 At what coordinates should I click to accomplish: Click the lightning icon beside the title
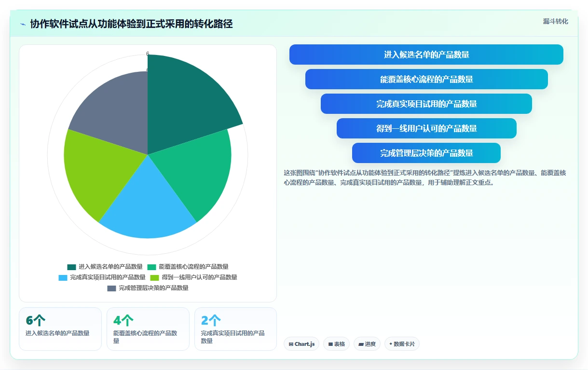pos(23,24)
